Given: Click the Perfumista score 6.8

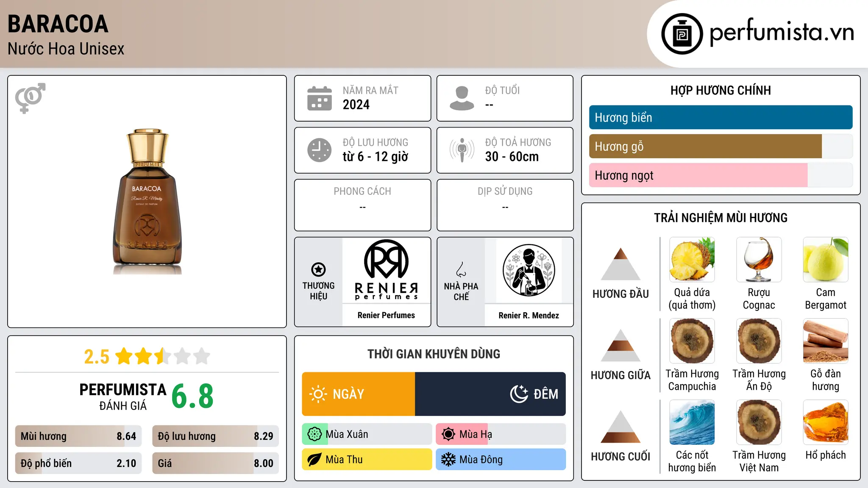Looking at the screenshot, I should point(192,396).
